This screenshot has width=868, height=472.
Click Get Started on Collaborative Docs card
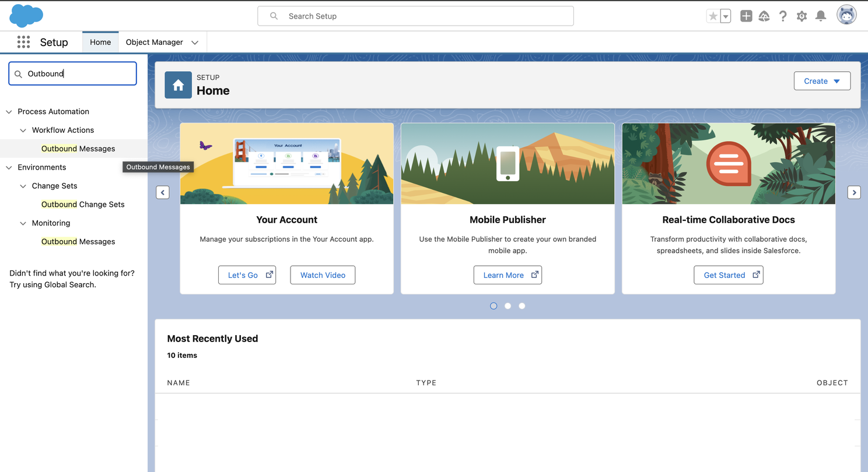[x=729, y=275]
